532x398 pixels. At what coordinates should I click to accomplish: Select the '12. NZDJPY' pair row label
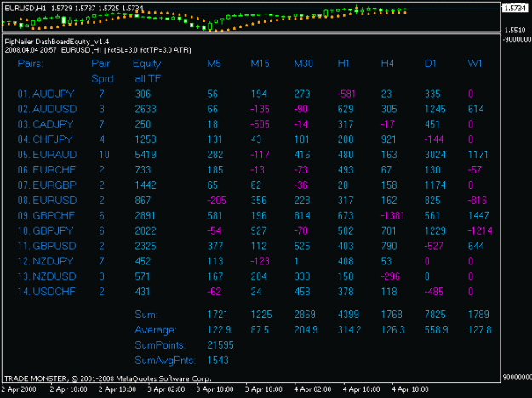click(45, 261)
